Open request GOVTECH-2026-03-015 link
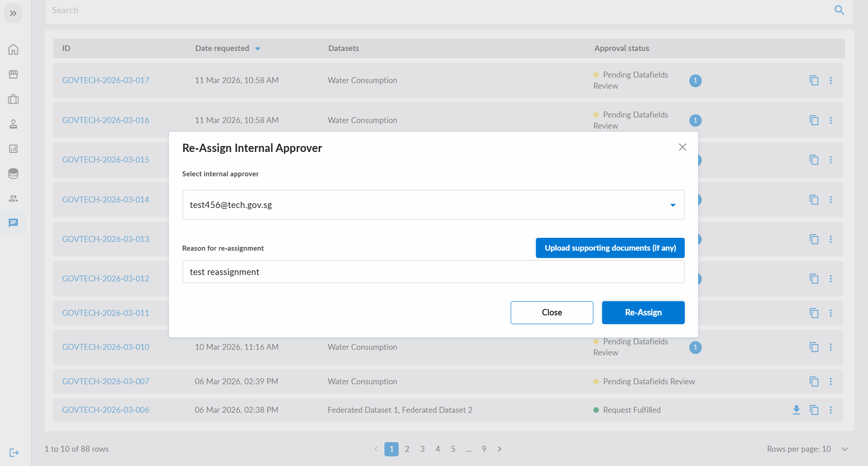 tap(106, 160)
